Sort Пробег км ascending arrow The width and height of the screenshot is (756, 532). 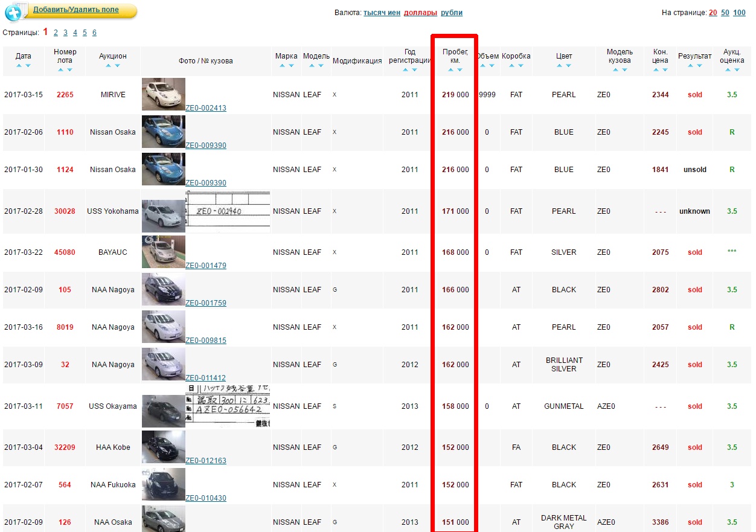[450, 69]
